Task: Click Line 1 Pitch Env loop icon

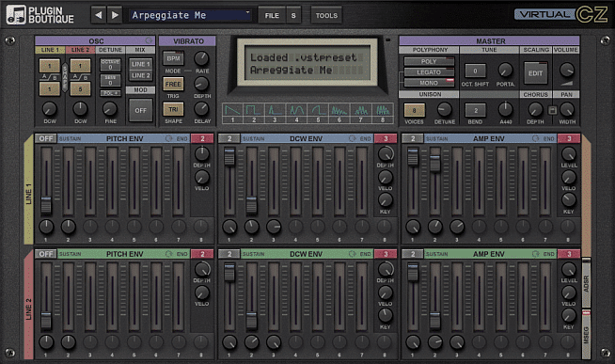Action: click(x=168, y=138)
